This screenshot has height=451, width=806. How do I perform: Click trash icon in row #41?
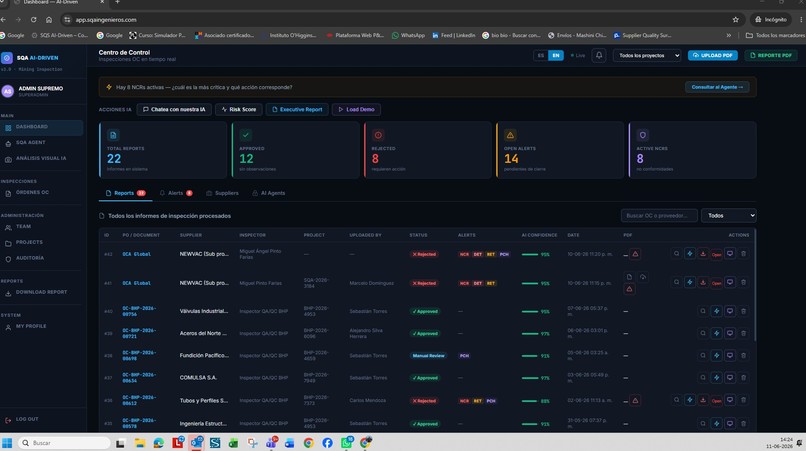point(743,282)
